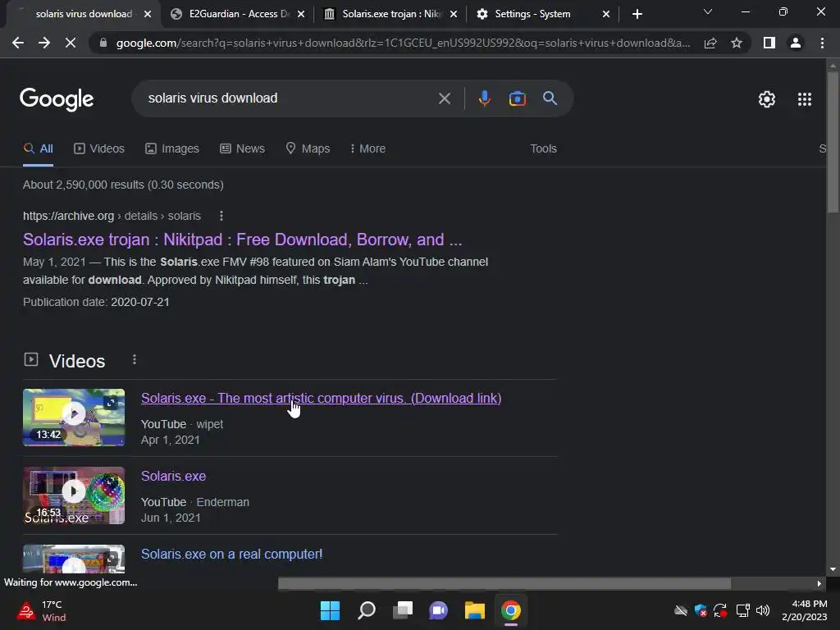Open the clock and date panel

tap(804, 610)
